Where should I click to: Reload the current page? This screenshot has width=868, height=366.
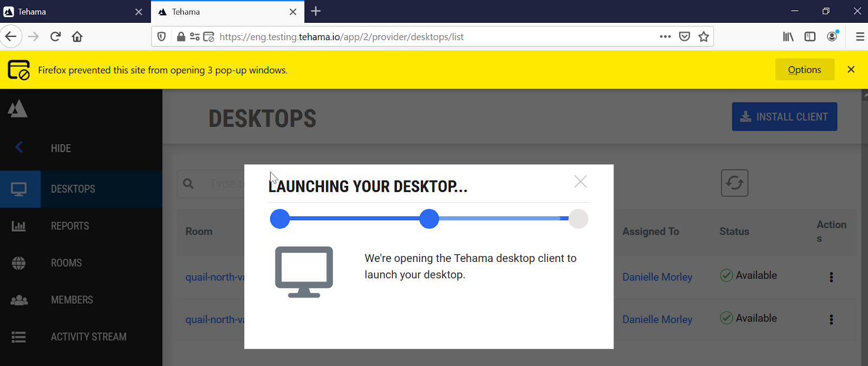pyautogui.click(x=55, y=37)
